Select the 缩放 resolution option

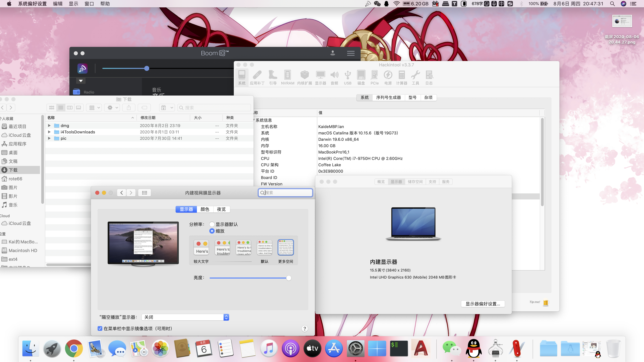click(x=212, y=231)
